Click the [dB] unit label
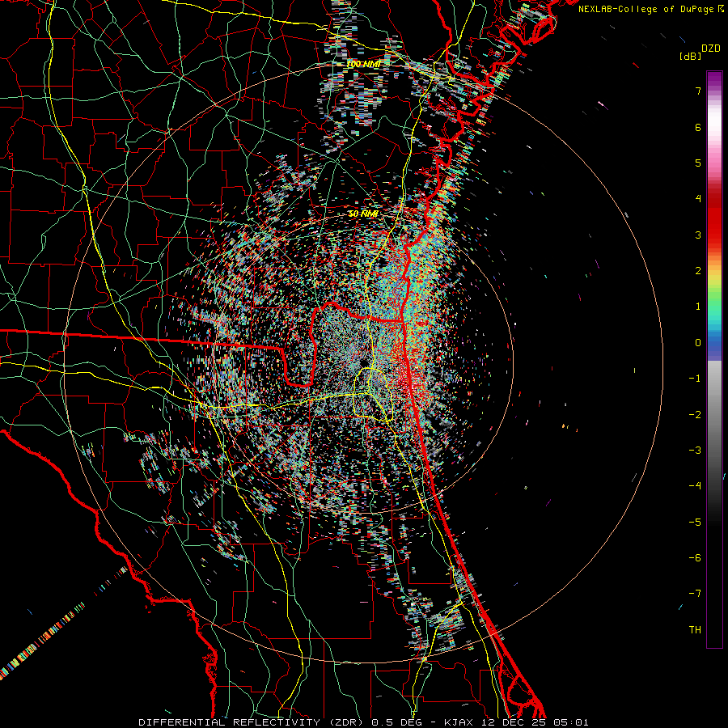728x728 pixels. 690,56
